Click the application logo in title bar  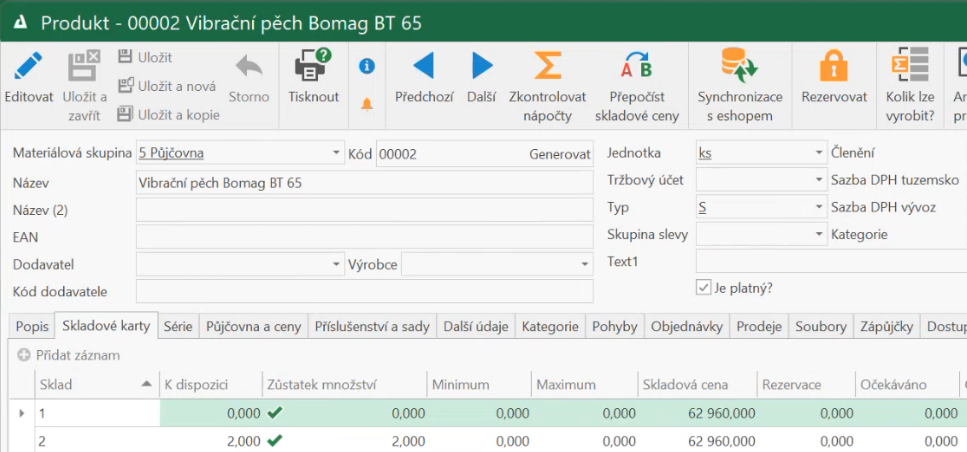(20, 22)
